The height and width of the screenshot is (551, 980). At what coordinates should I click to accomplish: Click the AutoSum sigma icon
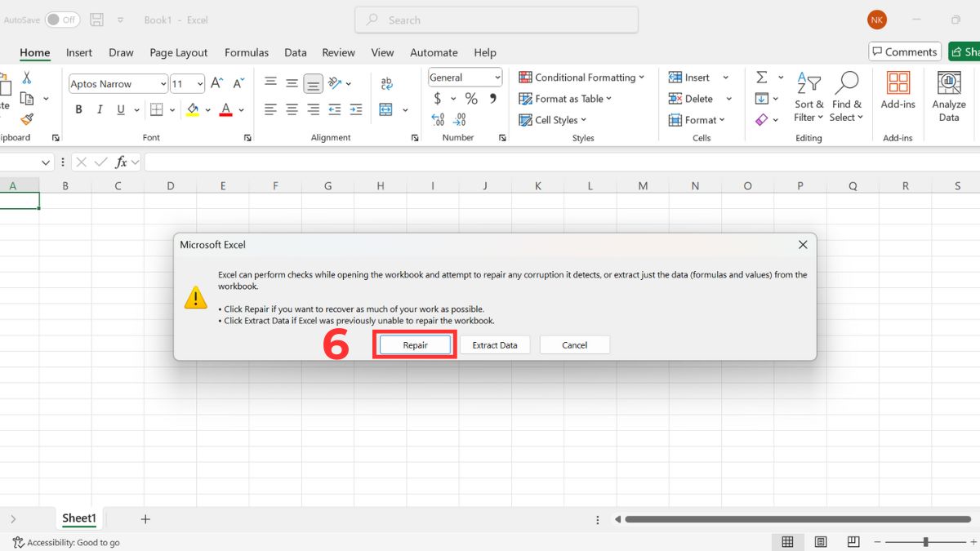pos(761,78)
